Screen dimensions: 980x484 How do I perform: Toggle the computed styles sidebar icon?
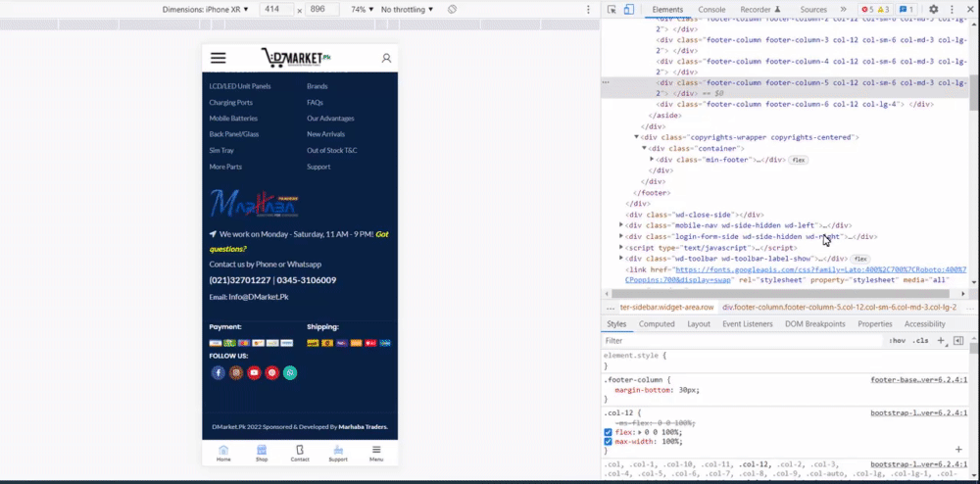pyautogui.click(x=958, y=341)
